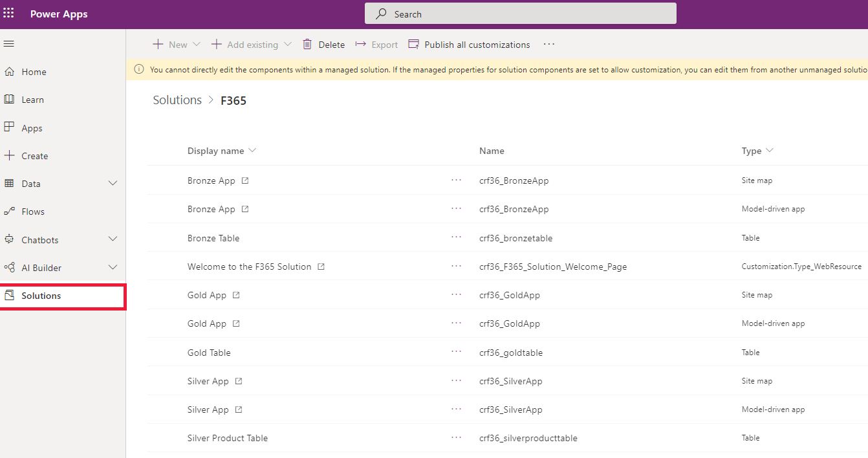The image size is (868, 458).
Task: Click the info icon in the yellow banner
Action: 138,69
